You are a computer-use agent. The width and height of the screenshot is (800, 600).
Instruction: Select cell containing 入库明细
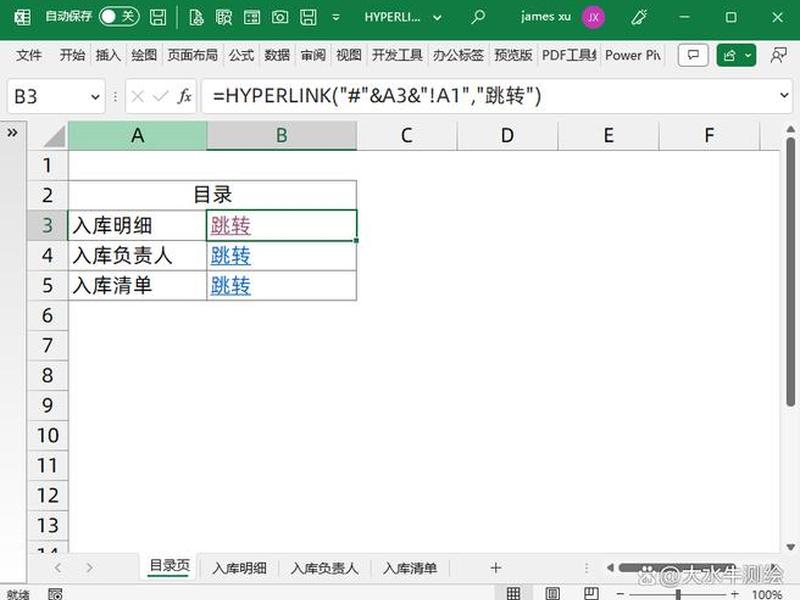tap(137, 225)
